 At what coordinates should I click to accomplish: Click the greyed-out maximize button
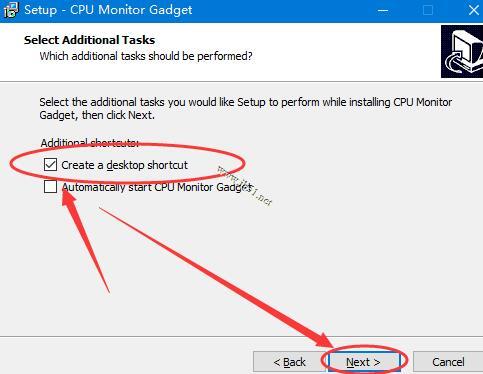point(428,10)
